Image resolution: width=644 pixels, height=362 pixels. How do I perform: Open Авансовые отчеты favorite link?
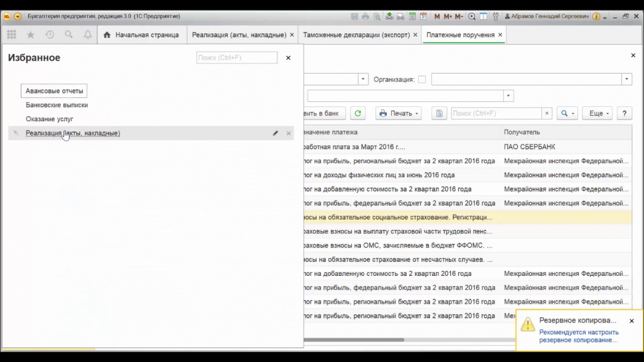[x=54, y=91]
